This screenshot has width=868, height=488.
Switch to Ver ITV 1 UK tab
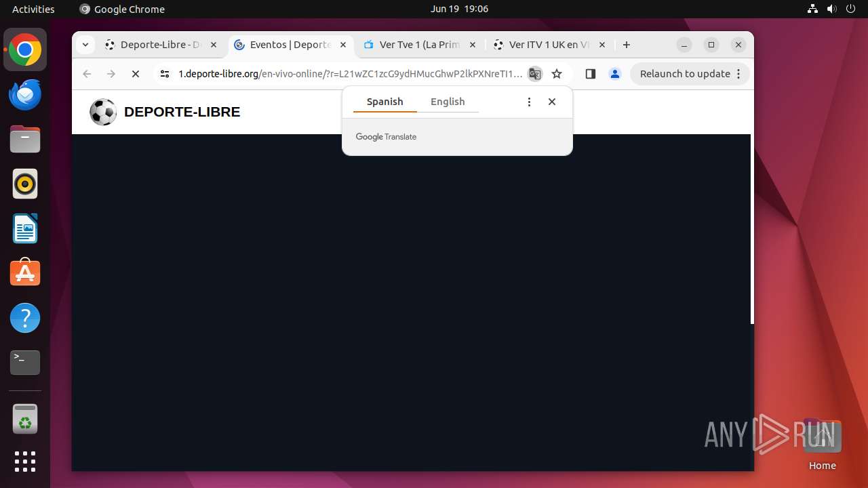coord(549,45)
